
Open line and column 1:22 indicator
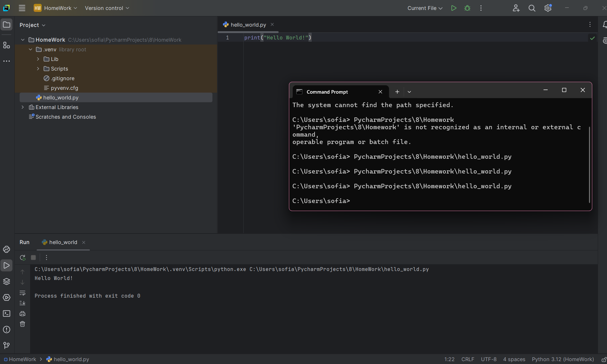[x=449, y=359]
